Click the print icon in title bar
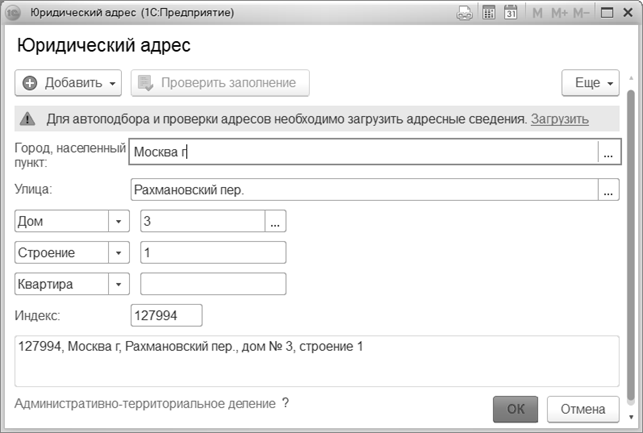Image resolution: width=643 pixels, height=433 pixels. tap(465, 14)
